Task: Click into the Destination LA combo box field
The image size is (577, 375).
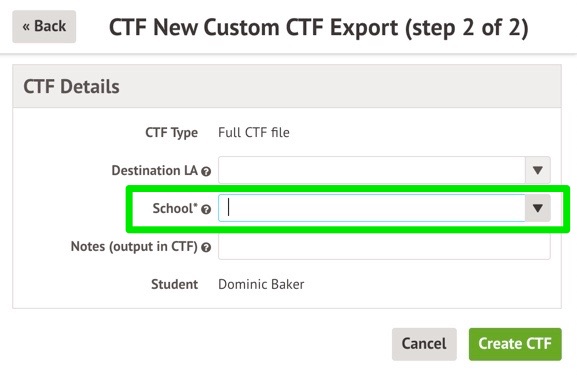Action: point(372,170)
